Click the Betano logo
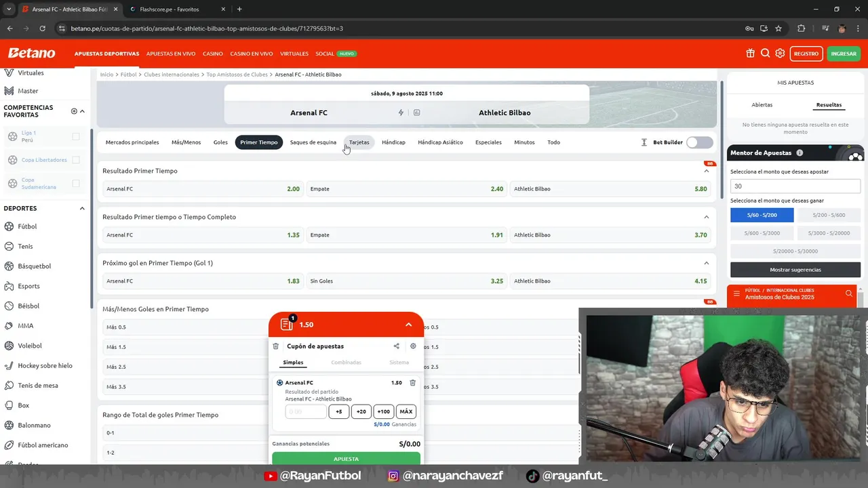 point(32,54)
